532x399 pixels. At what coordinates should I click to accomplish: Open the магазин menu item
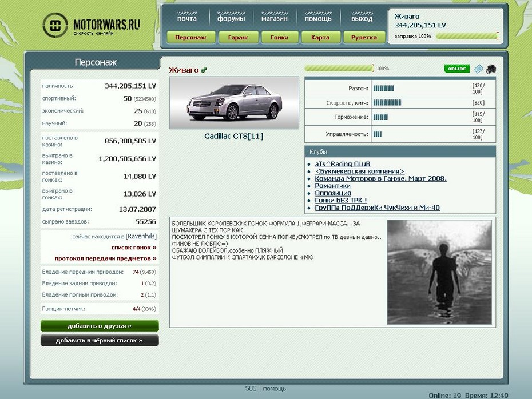(274, 19)
